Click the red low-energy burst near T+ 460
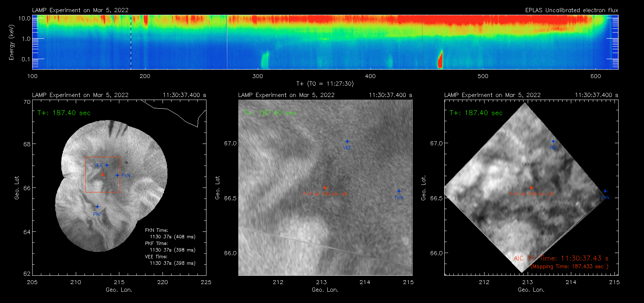Screen dimensions: 644x303 coord(440,59)
